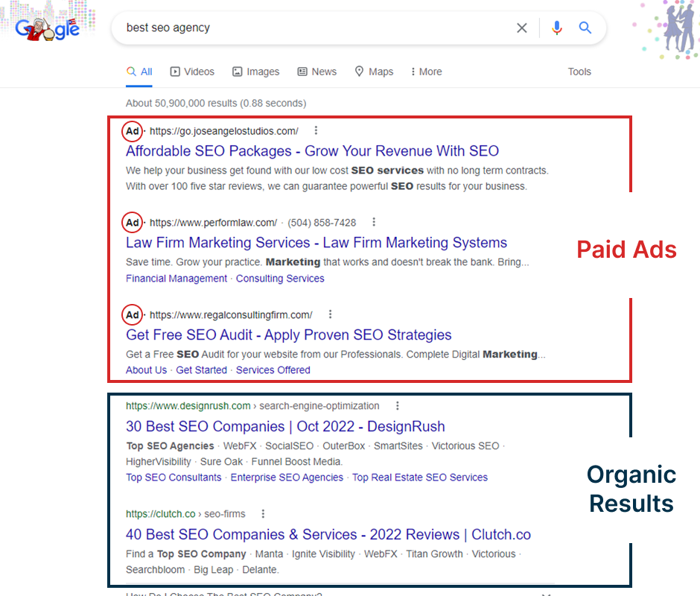The height and width of the screenshot is (596, 700).
Task: Open three-dot menu for clutch.co result
Action: click(x=263, y=514)
